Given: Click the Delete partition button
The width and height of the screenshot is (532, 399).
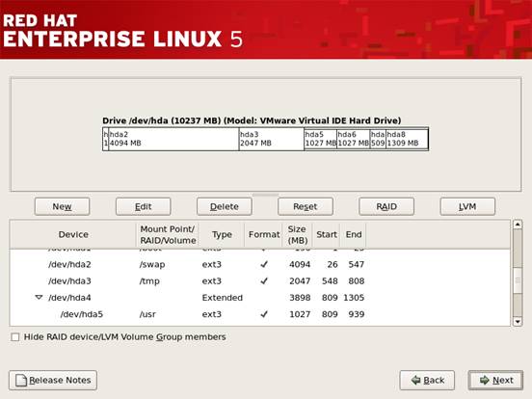Looking at the screenshot, I should click(x=225, y=206).
